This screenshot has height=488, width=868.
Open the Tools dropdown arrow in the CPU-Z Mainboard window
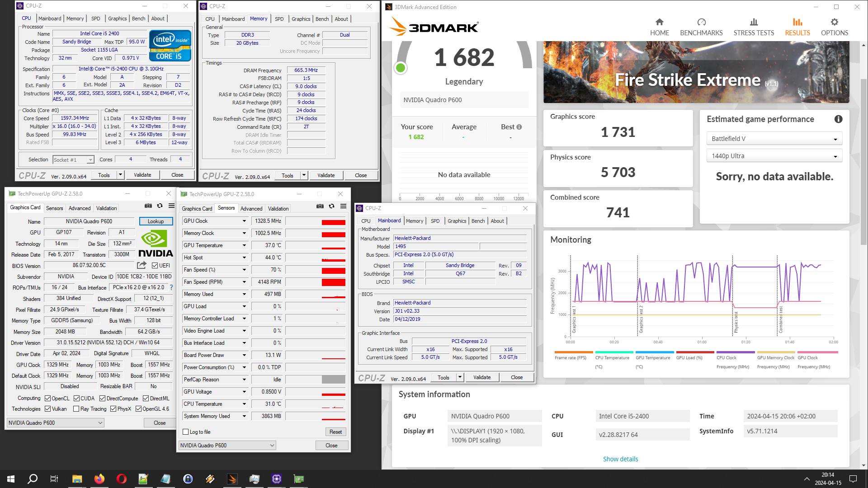pyautogui.click(x=460, y=377)
